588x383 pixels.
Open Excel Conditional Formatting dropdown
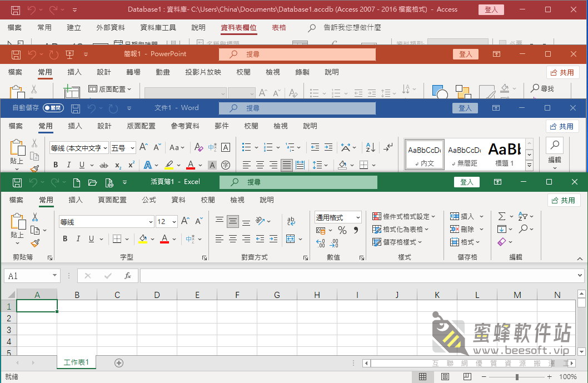click(x=404, y=216)
